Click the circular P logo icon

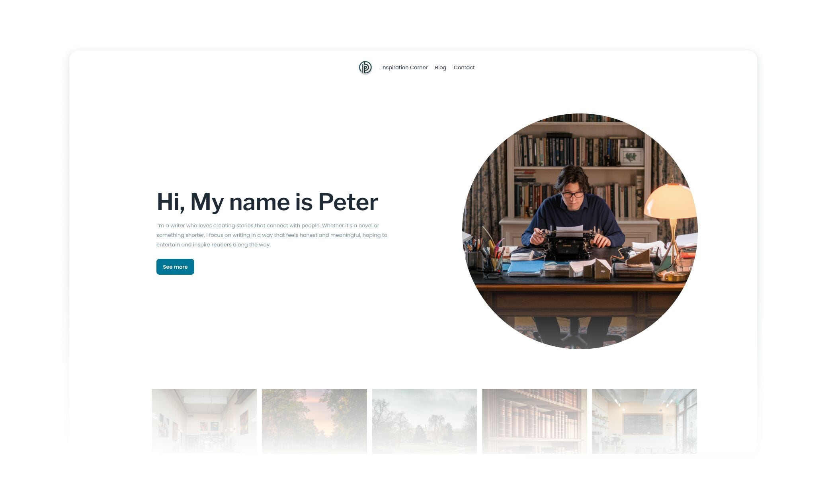coord(365,68)
